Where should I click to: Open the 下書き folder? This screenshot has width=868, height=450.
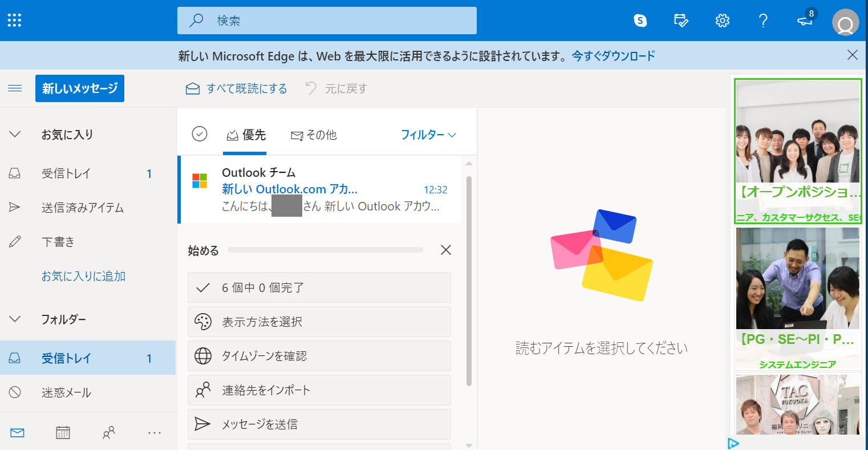88,242
